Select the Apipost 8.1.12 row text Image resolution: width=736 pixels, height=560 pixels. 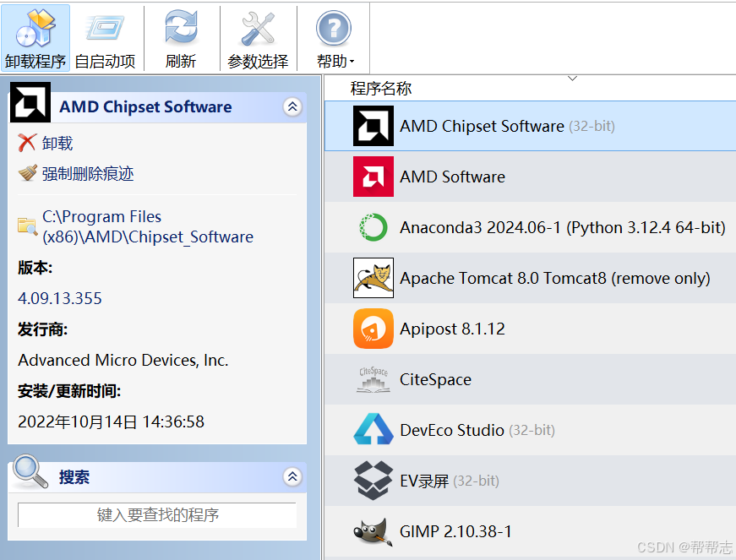pyautogui.click(x=452, y=329)
